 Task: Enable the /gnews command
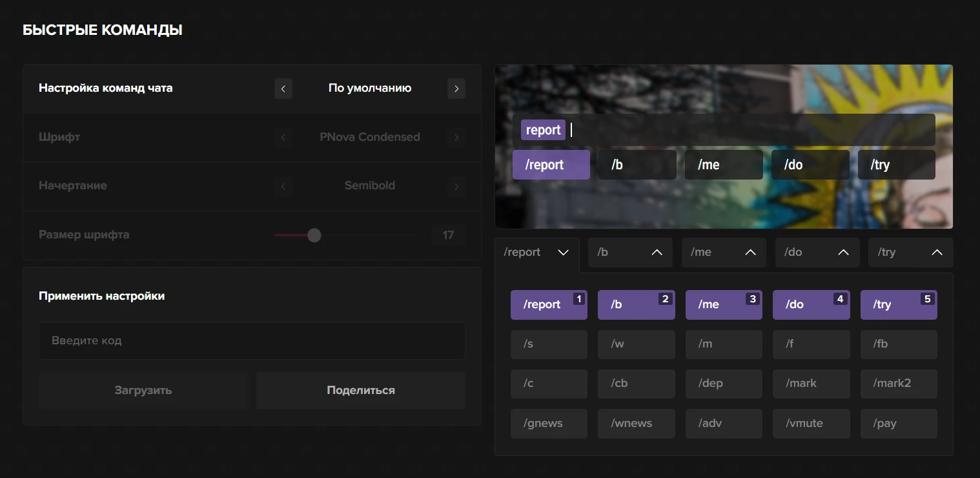click(548, 424)
